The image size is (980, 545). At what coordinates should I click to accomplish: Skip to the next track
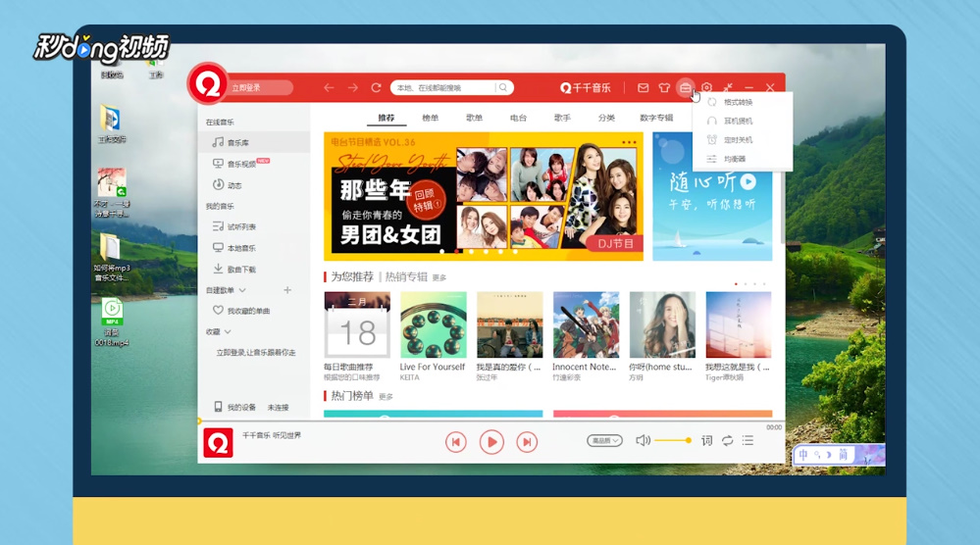tap(527, 442)
